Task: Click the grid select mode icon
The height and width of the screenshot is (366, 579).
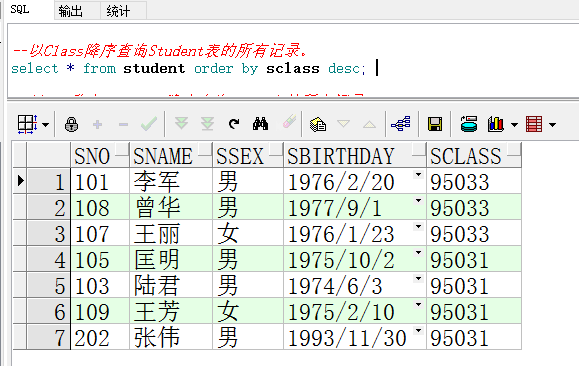Action: [27, 124]
